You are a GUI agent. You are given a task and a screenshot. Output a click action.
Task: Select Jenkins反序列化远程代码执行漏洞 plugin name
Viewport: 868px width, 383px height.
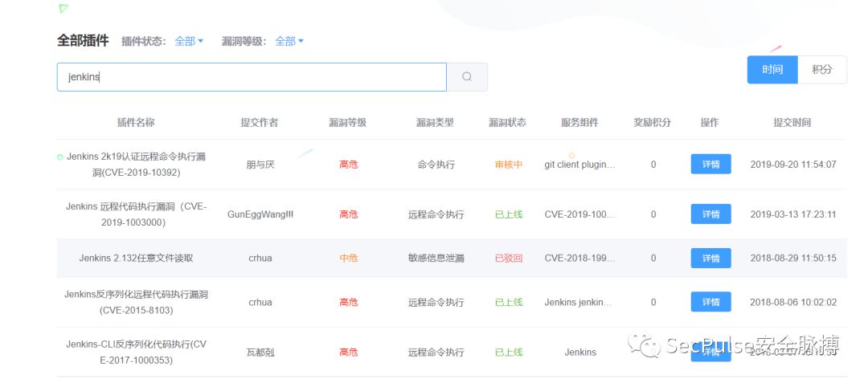click(x=136, y=303)
